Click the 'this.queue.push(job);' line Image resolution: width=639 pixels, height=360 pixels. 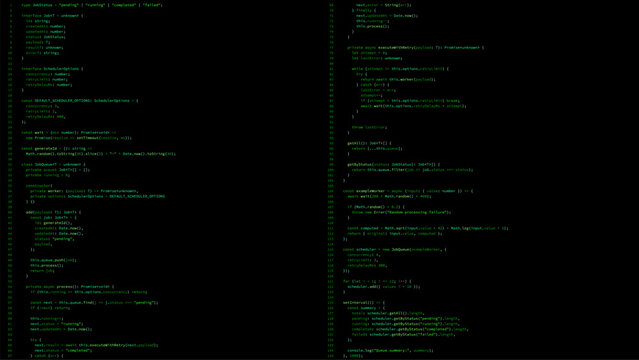pos(53,260)
